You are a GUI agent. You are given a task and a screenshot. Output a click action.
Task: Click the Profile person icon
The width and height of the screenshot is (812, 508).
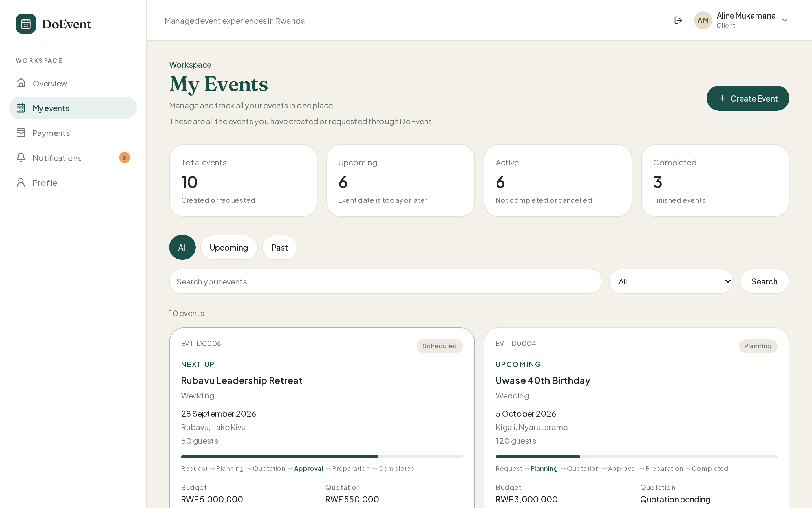pos(21,182)
